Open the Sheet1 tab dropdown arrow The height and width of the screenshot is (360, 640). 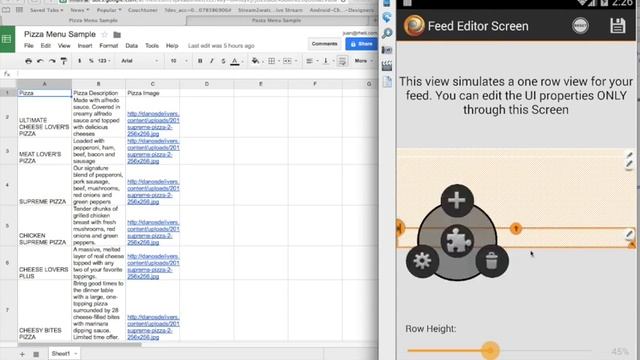76,353
